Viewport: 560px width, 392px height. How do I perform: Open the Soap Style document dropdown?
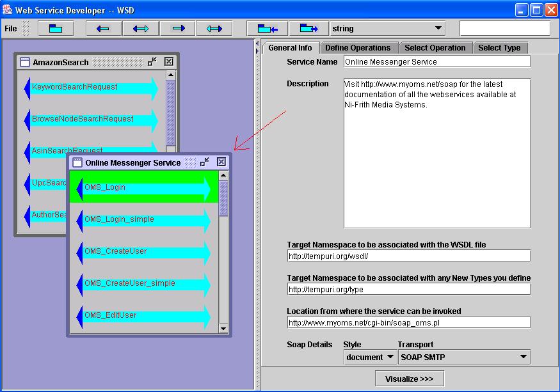[371, 357]
